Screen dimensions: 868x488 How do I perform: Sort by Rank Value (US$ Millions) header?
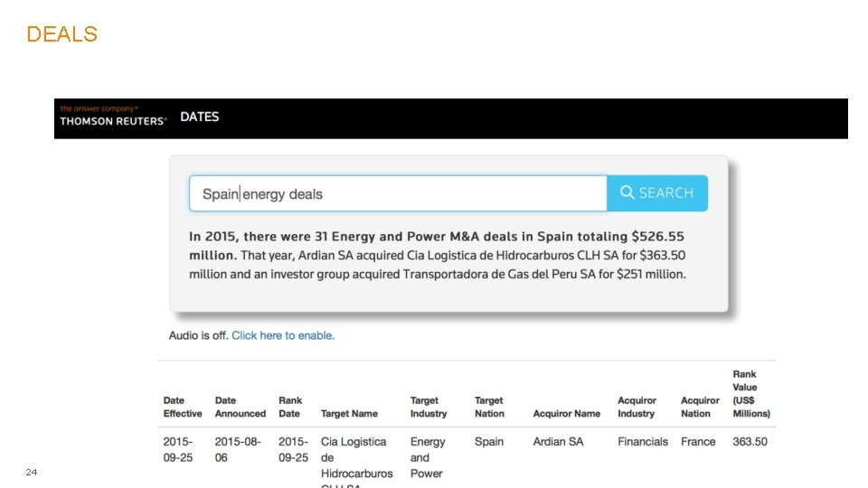pyautogui.click(x=751, y=394)
